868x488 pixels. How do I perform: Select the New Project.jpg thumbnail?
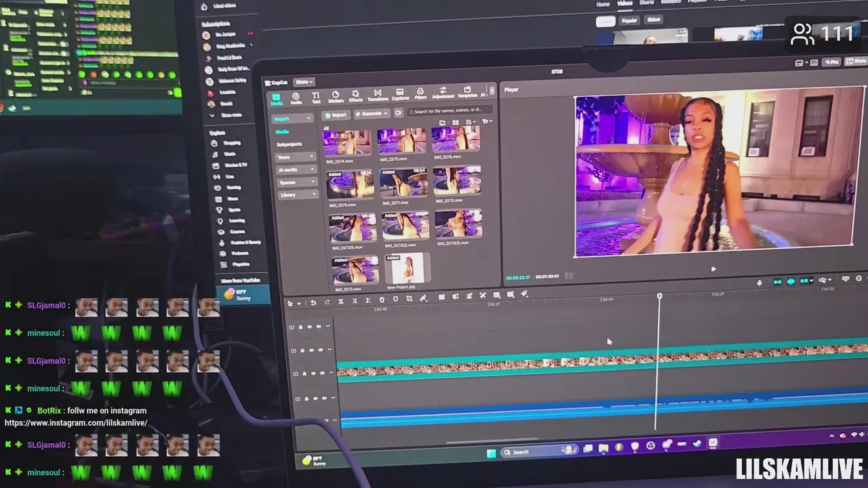[408, 268]
